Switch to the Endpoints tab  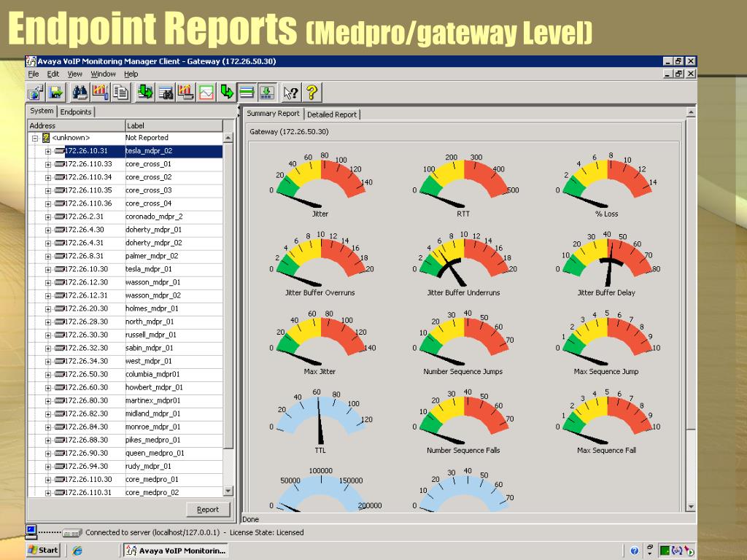[76, 112]
